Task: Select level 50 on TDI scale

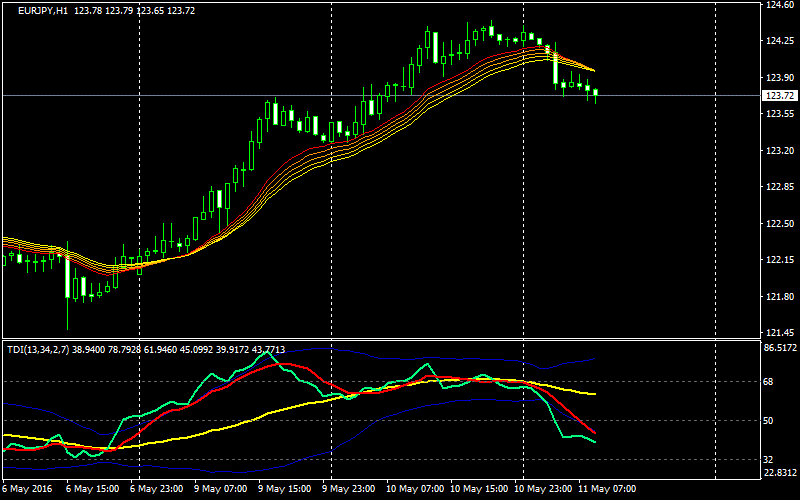Action: (x=770, y=421)
